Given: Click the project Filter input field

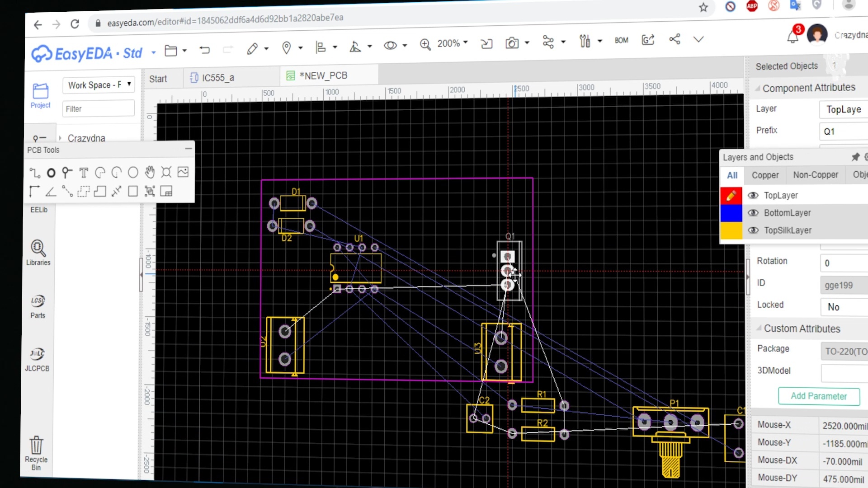Looking at the screenshot, I should pyautogui.click(x=99, y=109).
